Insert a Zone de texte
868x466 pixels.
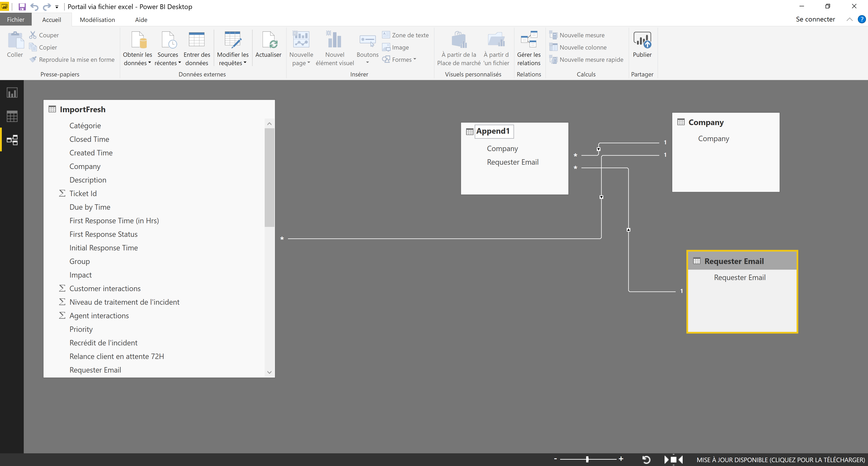point(405,35)
